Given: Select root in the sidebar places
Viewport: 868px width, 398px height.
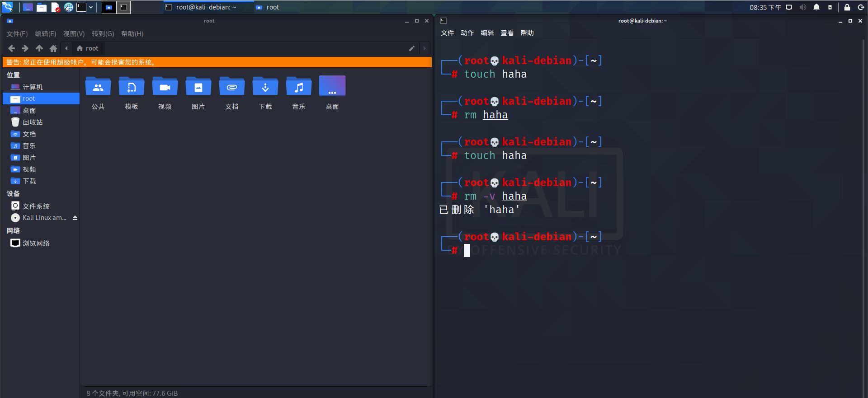Looking at the screenshot, I should coord(41,98).
